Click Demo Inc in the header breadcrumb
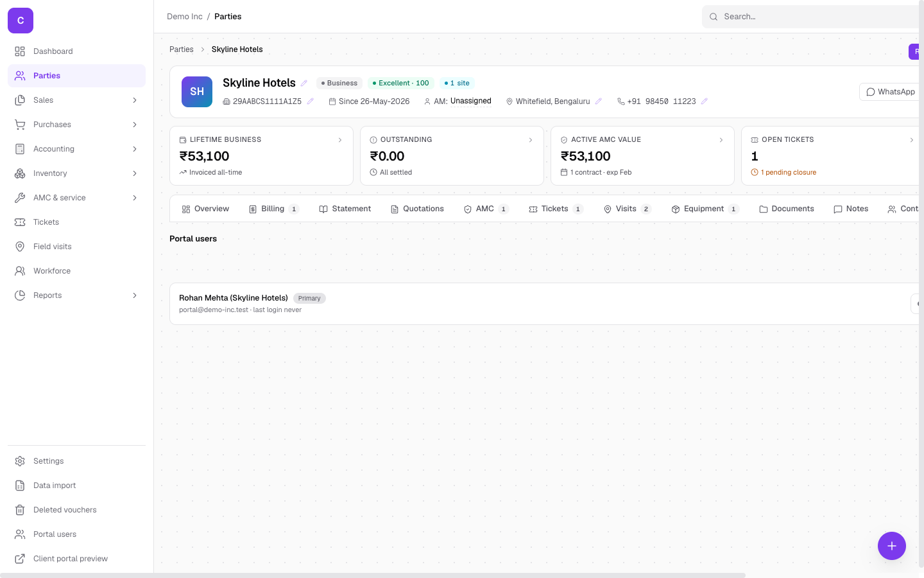 pos(185,17)
